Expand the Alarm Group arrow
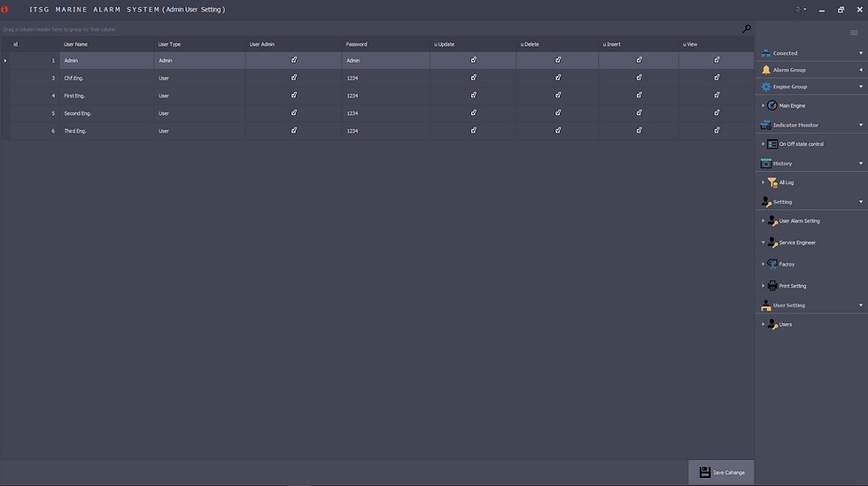 (861, 70)
